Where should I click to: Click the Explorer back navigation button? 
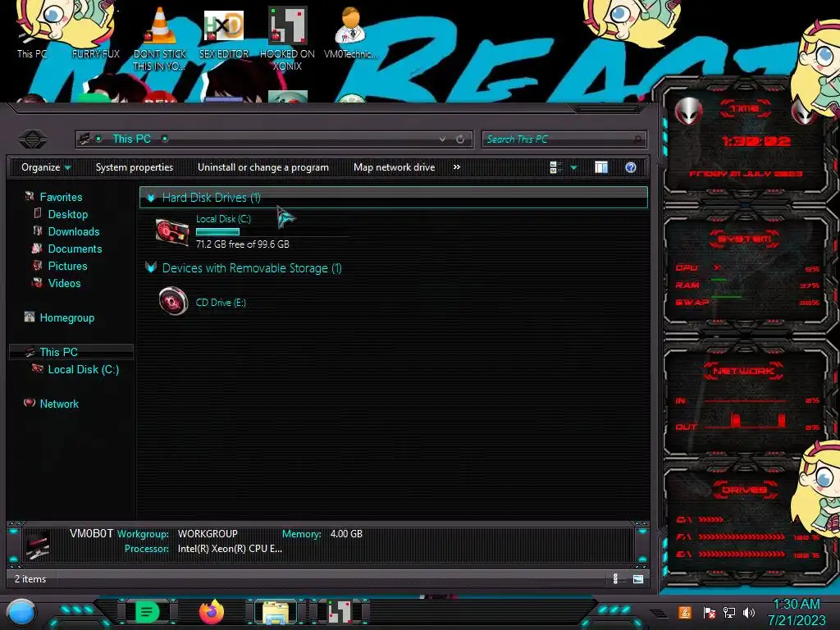point(33,139)
